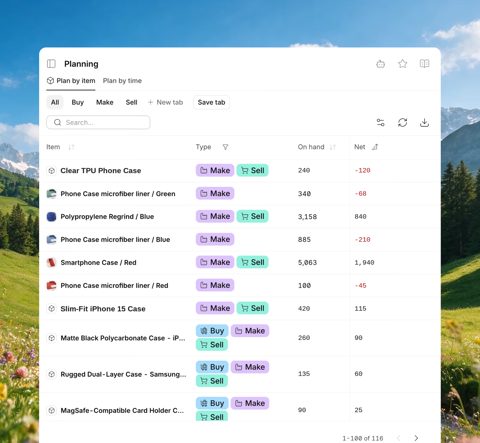Select the Buy filter tab

point(78,102)
